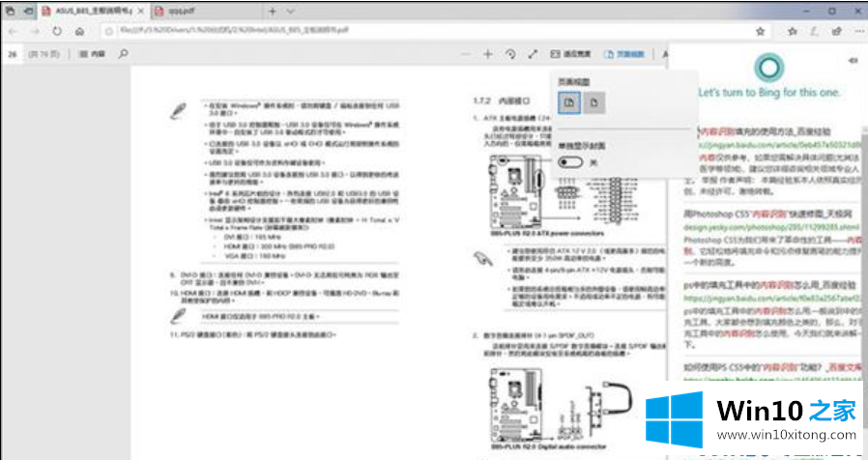Open the Photoshop CS5 quick repair result

pyautogui.click(x=767, y=214)
